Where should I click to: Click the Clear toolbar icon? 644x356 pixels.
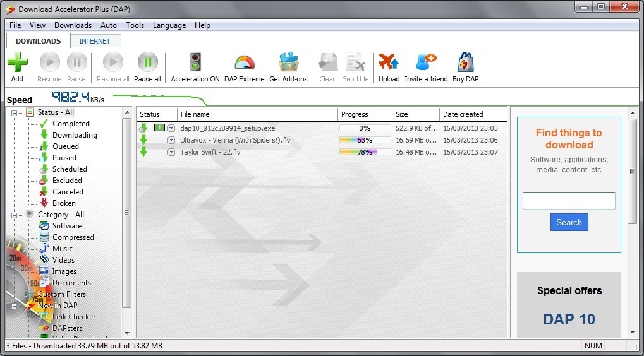[x=328, y=62]
